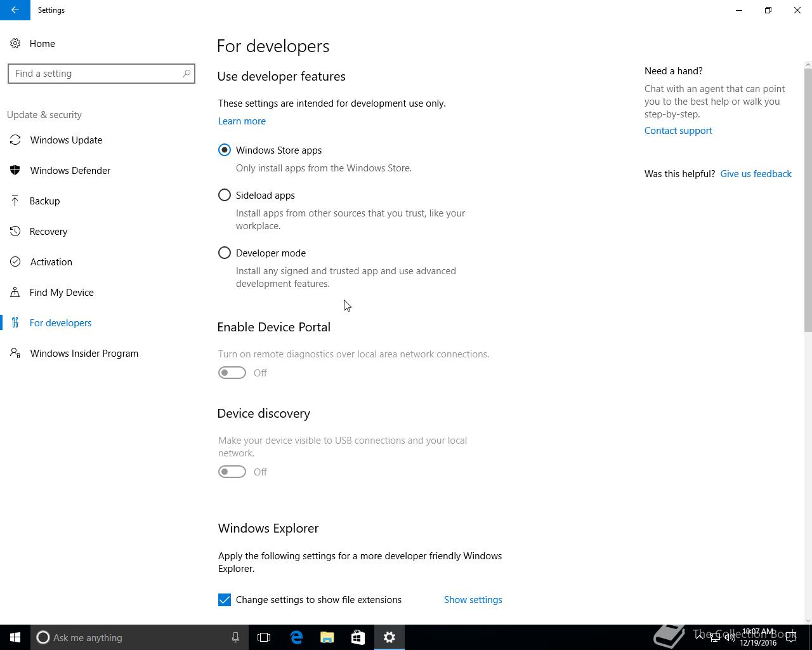812x650 pixels.
Task: Click the search magnifier icon in Find a setting
Action: [187, 74]
